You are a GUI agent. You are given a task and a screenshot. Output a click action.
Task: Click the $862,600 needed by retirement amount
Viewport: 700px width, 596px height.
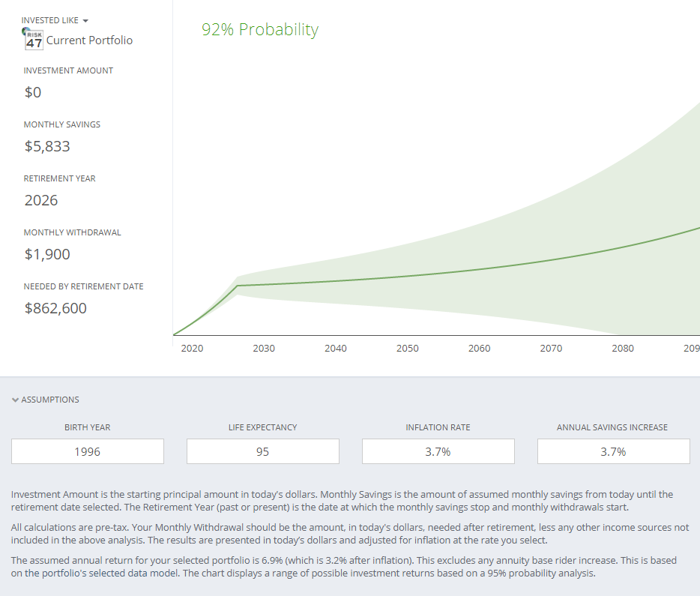pyautogui.click(x=55, y=308)
